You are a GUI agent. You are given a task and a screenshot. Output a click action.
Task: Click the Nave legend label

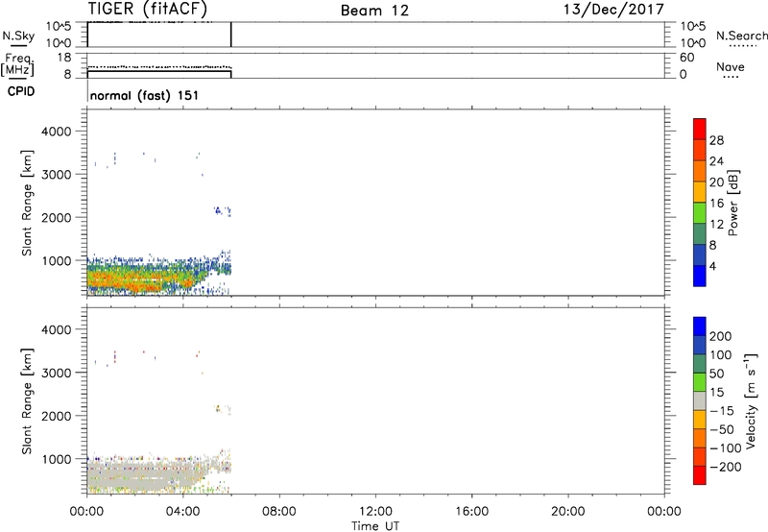point(731,67)
